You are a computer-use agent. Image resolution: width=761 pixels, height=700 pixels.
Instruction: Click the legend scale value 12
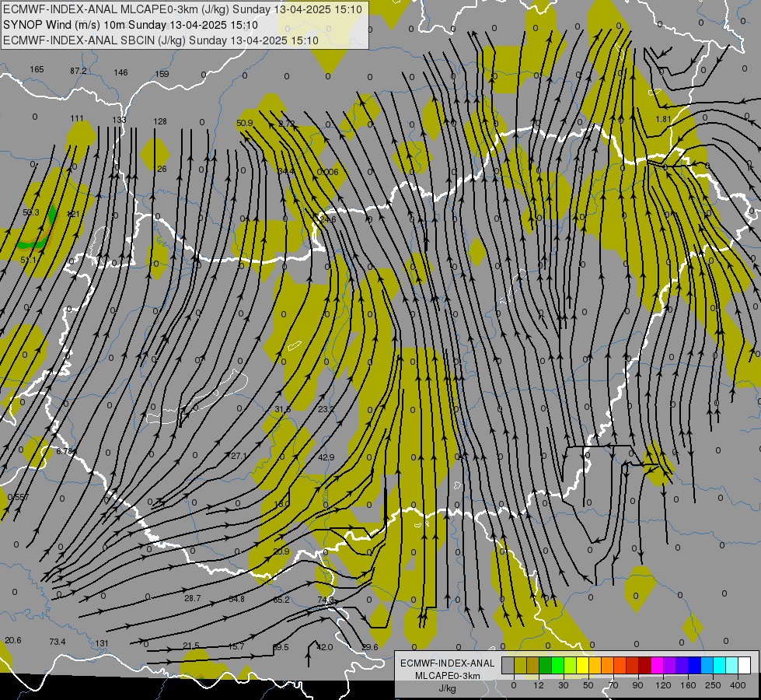coord(539,685)
